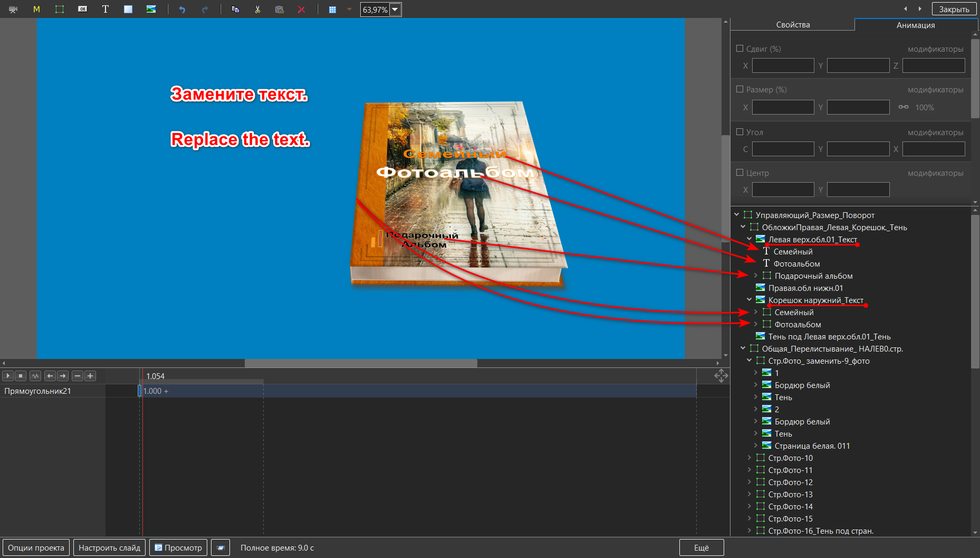
Task: Expand the Стр.Фото-10 tree node
Action: (750, 458)
